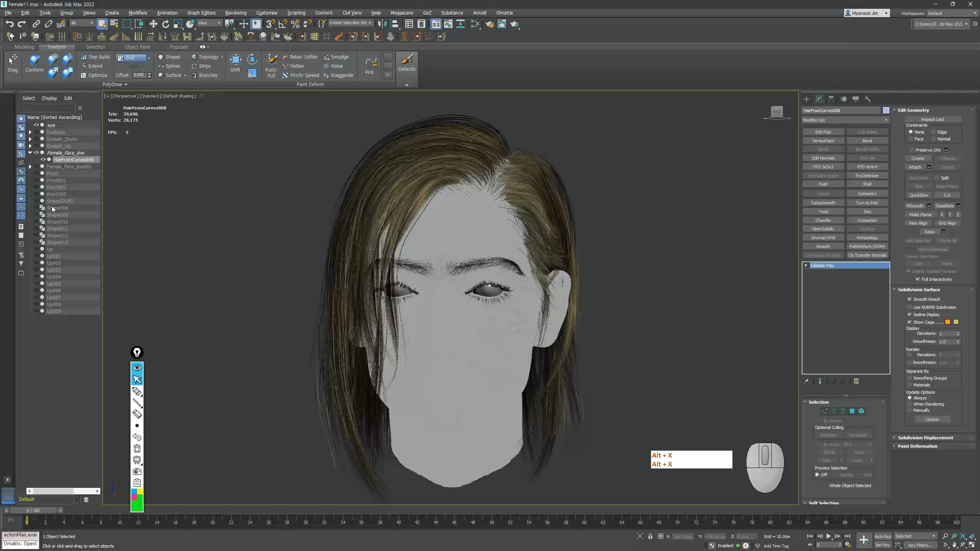Click the Undo arrow icon

9,24
